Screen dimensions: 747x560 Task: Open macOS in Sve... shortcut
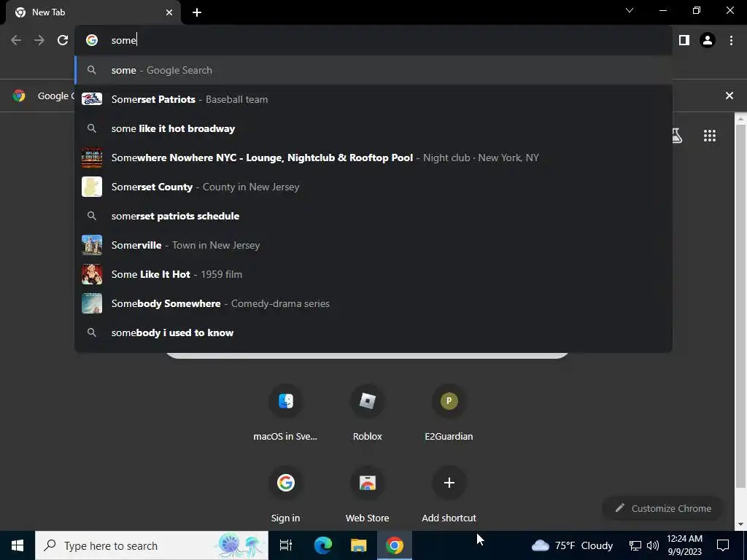tap(285, 413)
